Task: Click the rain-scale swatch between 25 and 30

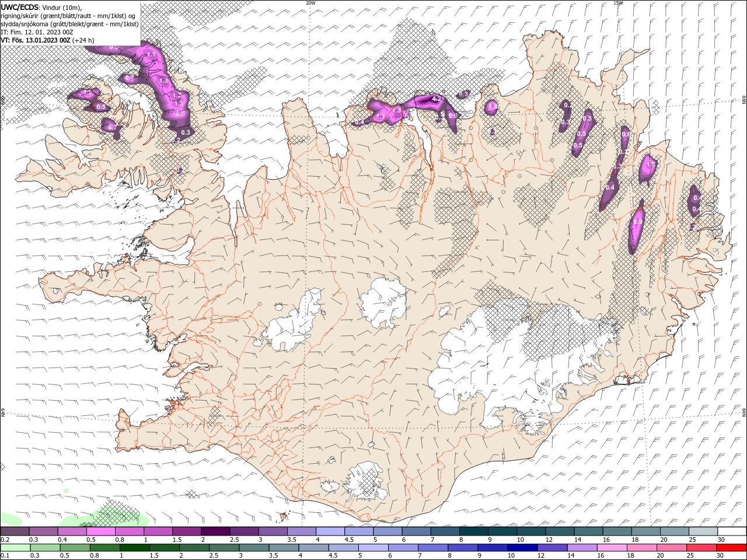Action: (x=702, y=548)
